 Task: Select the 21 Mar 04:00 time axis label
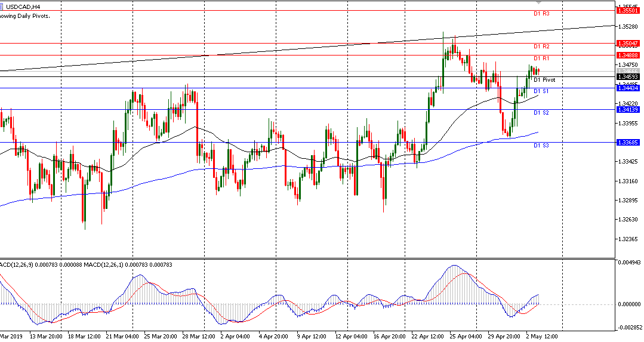coord(123,337)
